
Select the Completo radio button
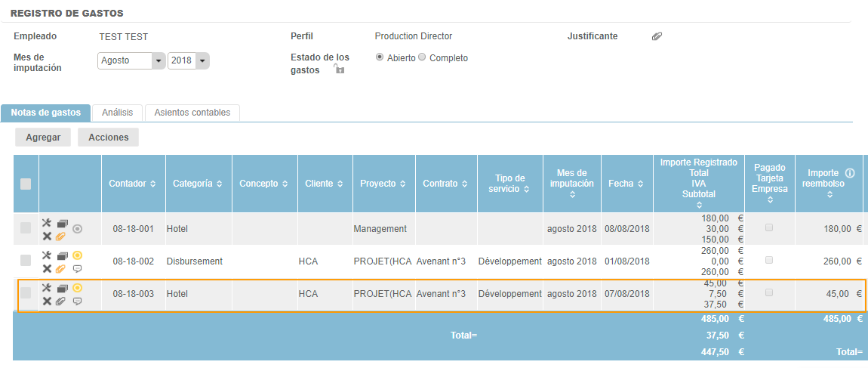[x=422, y=57]
